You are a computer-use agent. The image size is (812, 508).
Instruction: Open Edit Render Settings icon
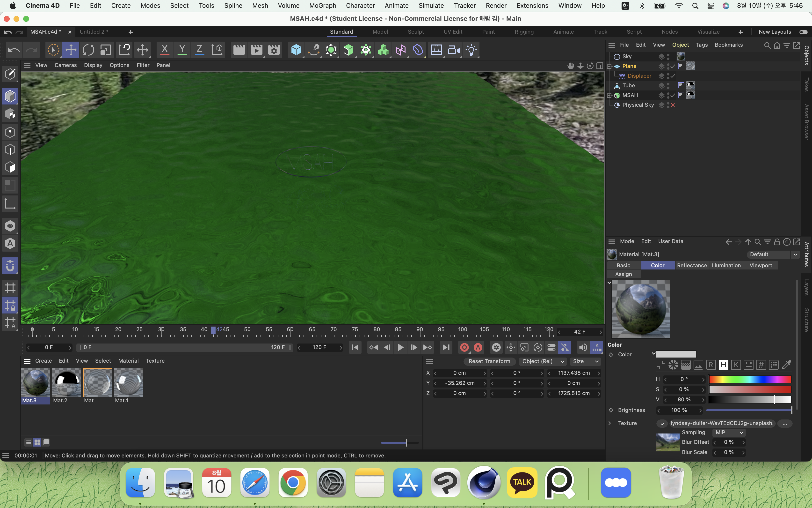point(274,50)
